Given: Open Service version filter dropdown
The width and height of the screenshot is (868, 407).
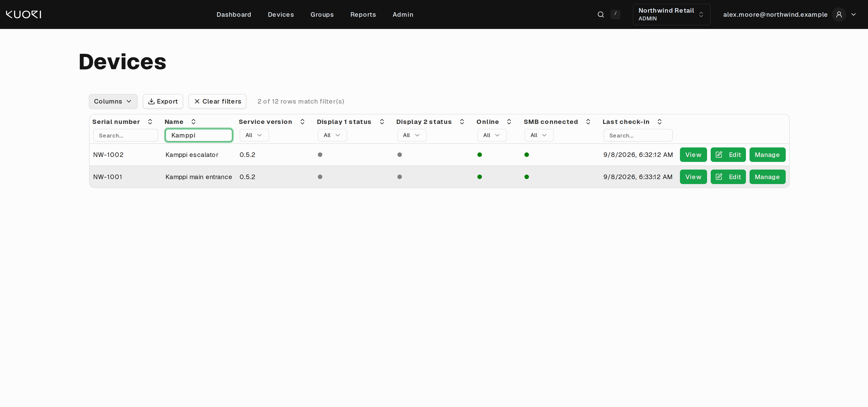Looking at the screenshot, I should [x=254, y=135].
